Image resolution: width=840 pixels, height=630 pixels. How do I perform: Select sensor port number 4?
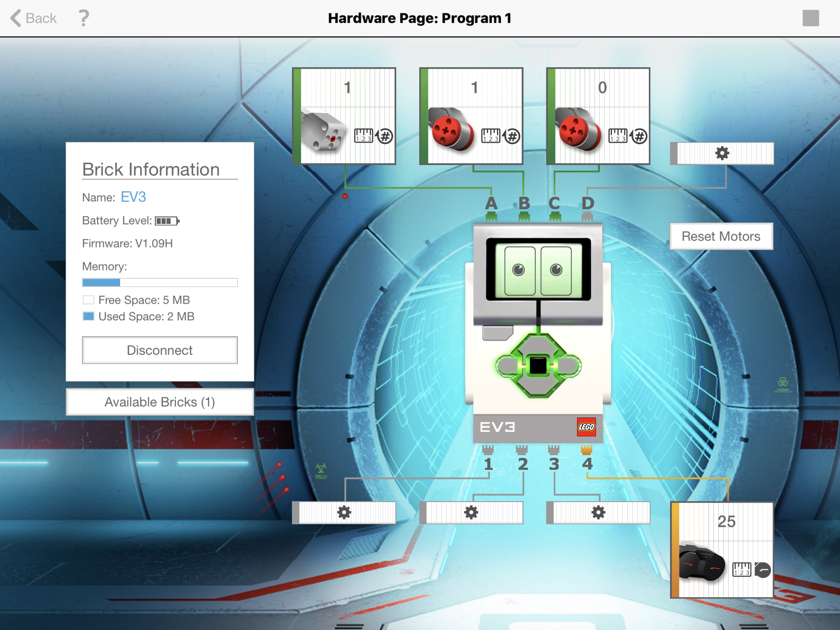coord(587,464)
